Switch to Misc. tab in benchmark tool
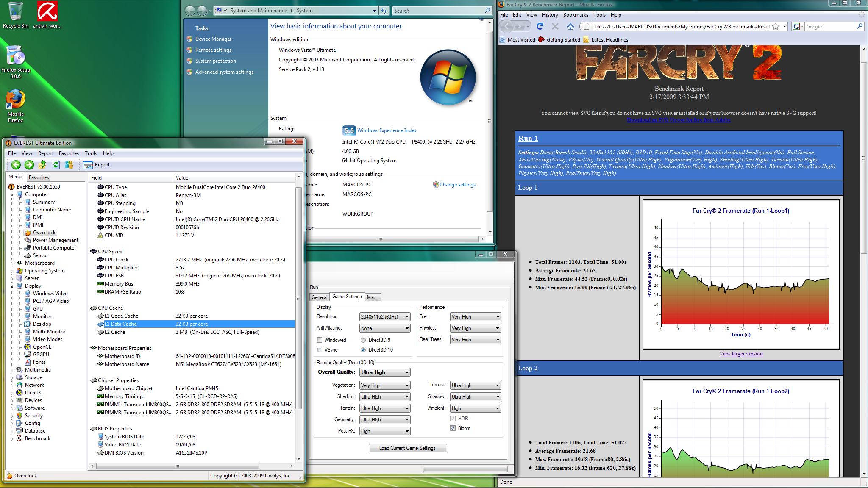Image resolution: width=868 pixels, height=488 pixels. coord(372,297)
